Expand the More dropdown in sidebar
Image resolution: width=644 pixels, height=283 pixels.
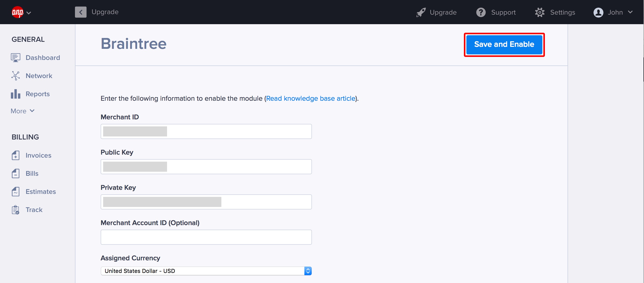(x=22, y=111)
